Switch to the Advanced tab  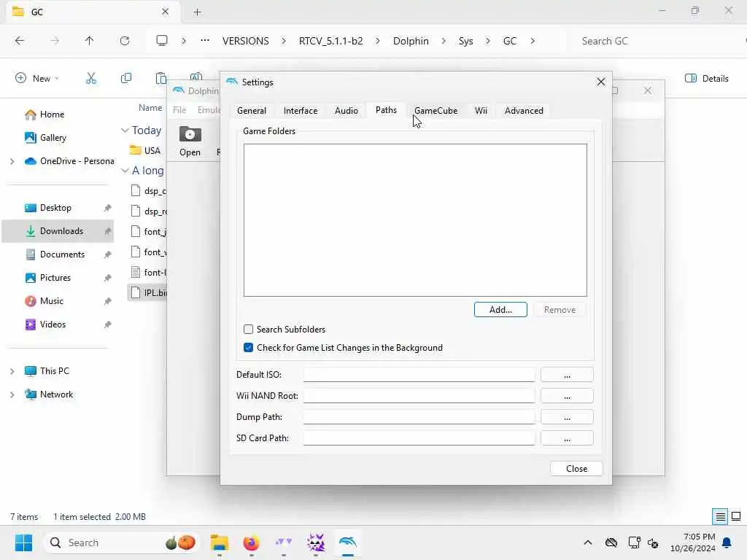coord(524,111)
